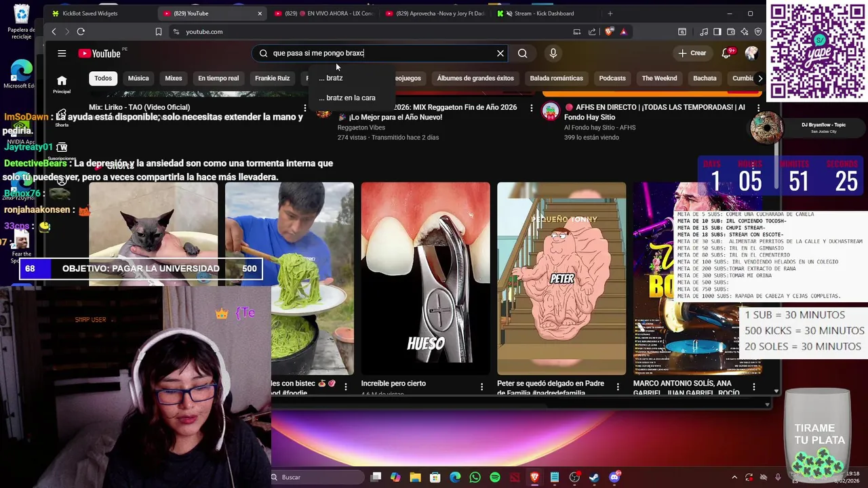Go to Principal in the sidebar
The image size is (868, 488).
tap(62, 84)
